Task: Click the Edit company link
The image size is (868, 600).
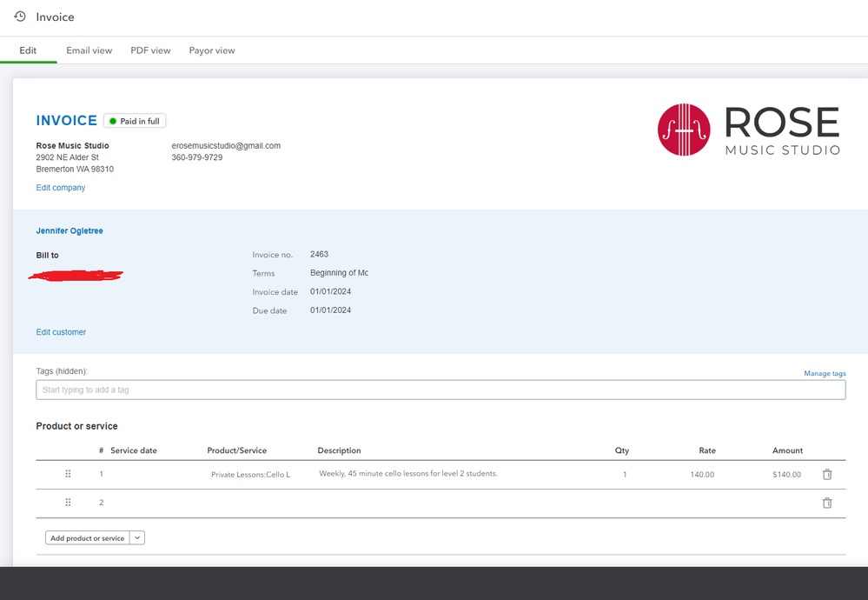Action: [x=60, y=187]
